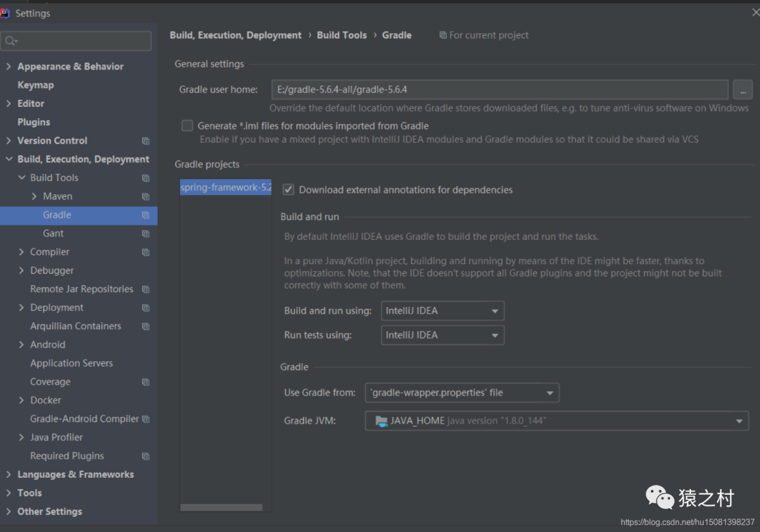Click the project-level icon beside Build Tools
Image resolution: width=760 pixels, height=532 pixels.
point(146,178)
